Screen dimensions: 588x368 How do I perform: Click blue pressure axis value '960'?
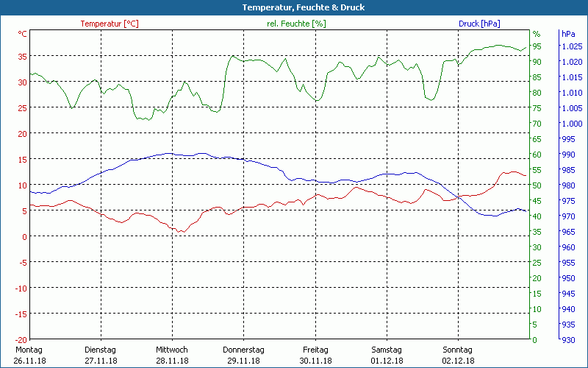[x=568, y=247]
